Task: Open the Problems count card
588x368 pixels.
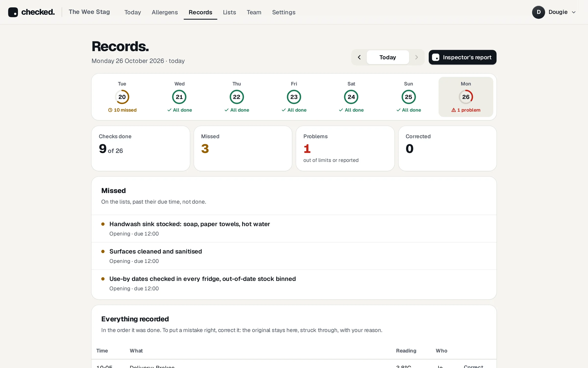Action: (345, 148)
